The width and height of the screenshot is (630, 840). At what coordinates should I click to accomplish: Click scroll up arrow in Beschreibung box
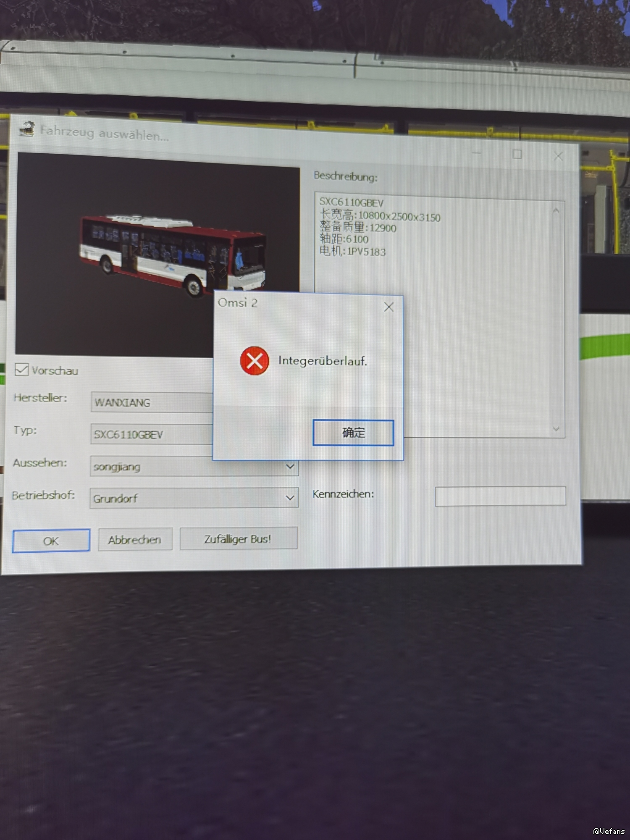point(556,211)
